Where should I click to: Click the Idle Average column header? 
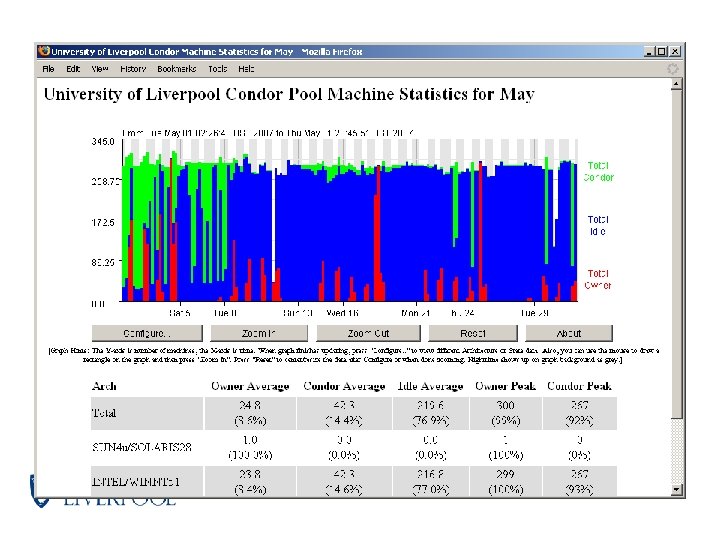430,386
